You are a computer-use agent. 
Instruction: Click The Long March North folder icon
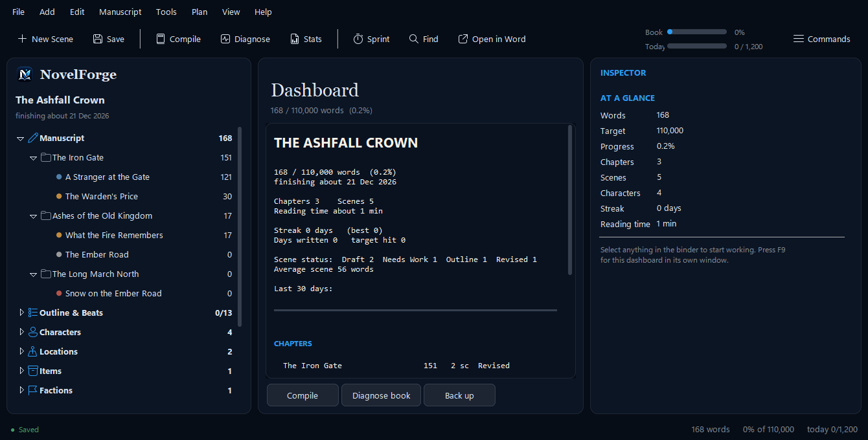tap(46, 274)
